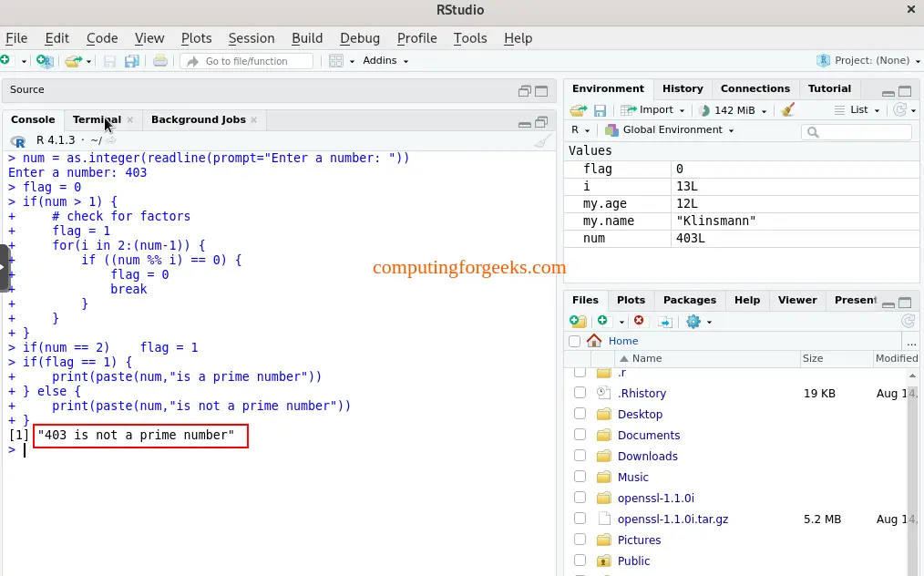Check the box for Documents folder
924x576 pixels.
(x=580, y=435)
